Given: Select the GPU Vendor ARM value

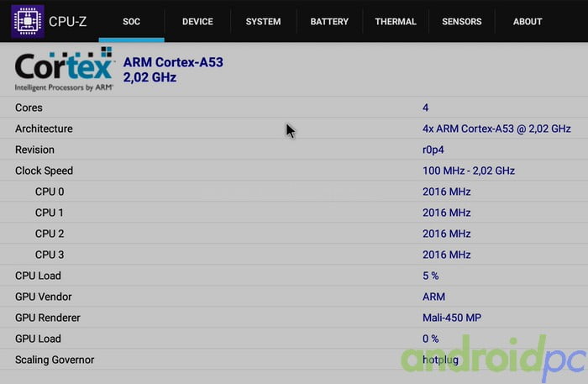Looking at the screenshot, I should pyautogui.click(x=434, y=297).
